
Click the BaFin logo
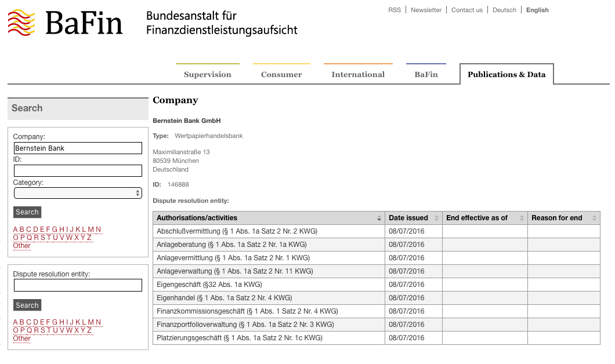65,23
